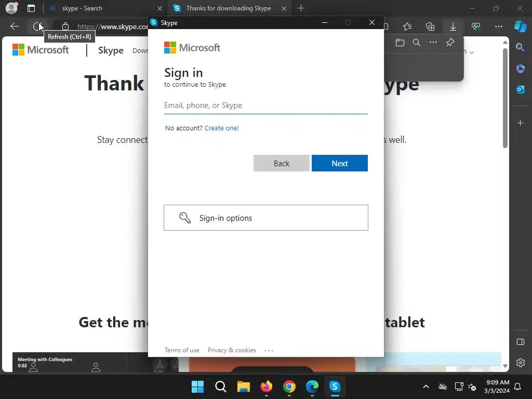
Task: Open Copilot in Edge sidebar
Action: coord(521,26)
